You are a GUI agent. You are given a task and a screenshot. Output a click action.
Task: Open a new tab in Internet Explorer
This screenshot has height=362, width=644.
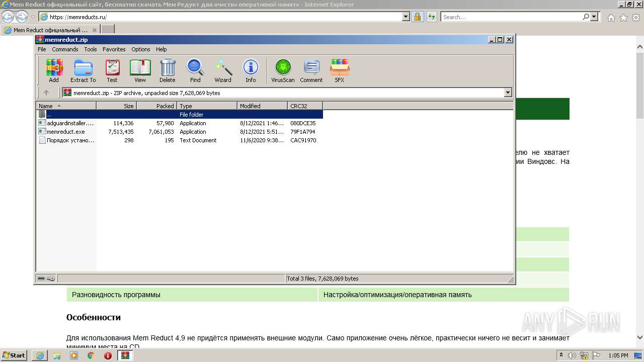click(108, 30)
